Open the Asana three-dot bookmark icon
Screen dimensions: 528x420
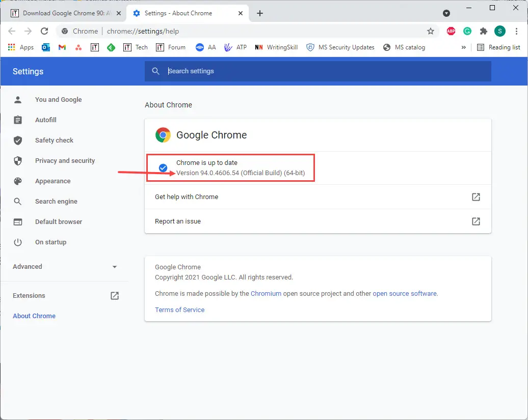tap(78, 47)
